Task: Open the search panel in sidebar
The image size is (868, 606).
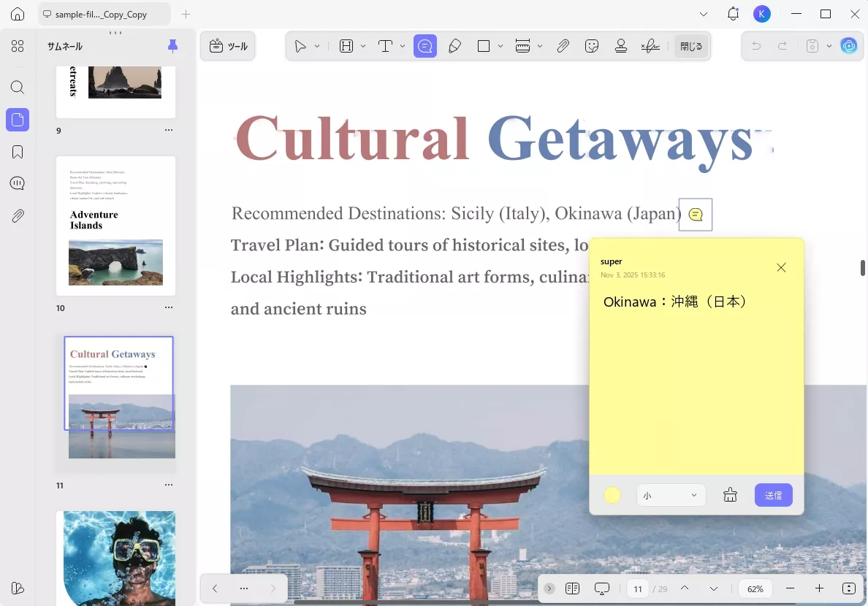Action: 18,88
